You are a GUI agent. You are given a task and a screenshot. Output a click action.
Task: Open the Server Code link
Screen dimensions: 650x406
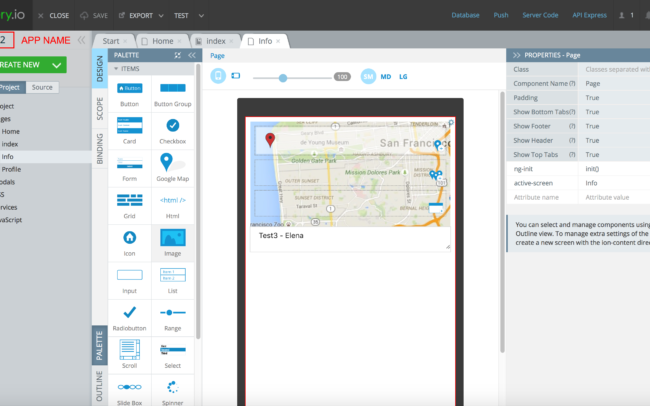click(540, 15)
